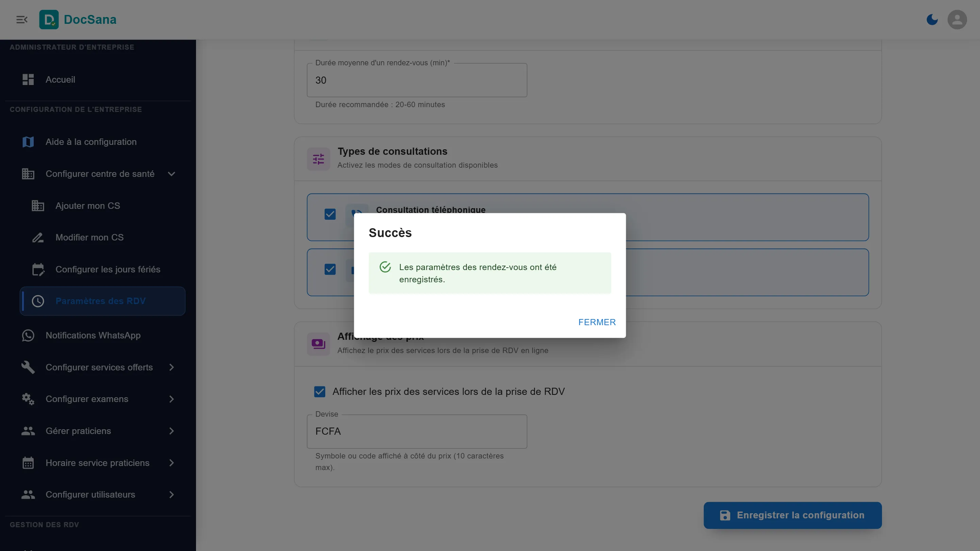Click the Aide à la configuration map icon
980x551 pixels.
28,142
